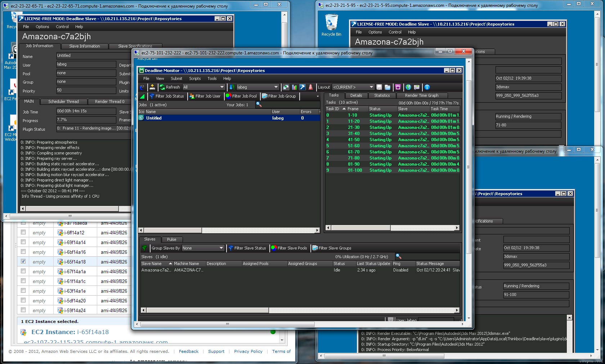
Task: Expand the Group Slaves By dropdown
Action: (x=203, y=248)
